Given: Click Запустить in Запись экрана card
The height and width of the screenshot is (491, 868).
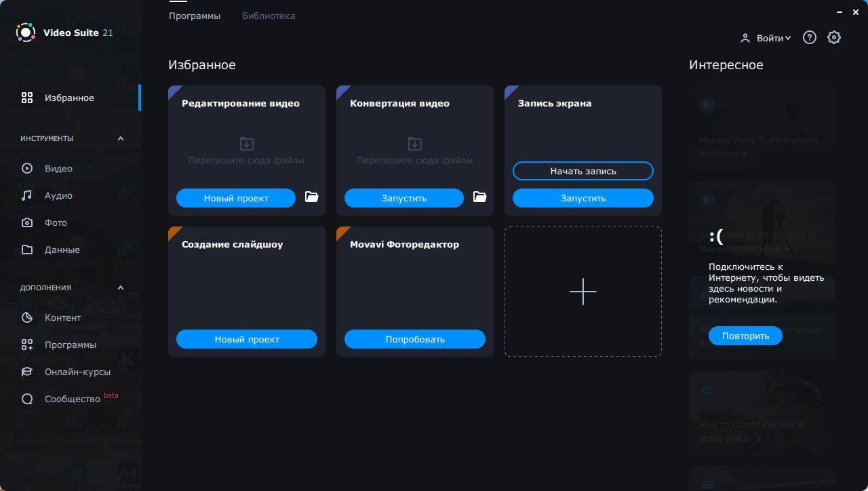Looking at the screenshot, I should [x=583, y=198].
